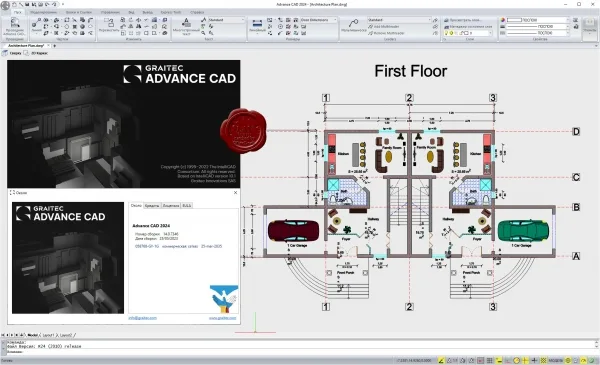The height and width of the screenshot is (365, 600).
Task: Toggle the layer lock padlock icon
Action: [461, 33]
